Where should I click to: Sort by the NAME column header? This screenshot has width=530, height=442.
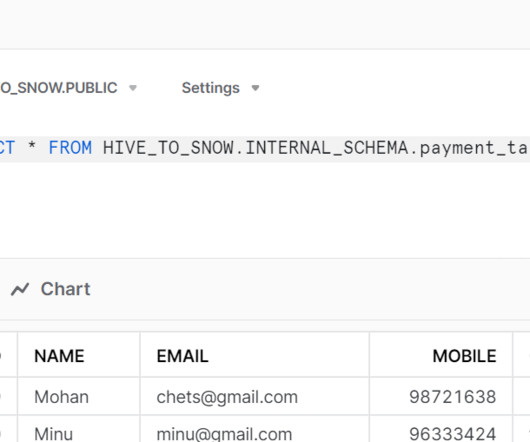pos(59,356)
